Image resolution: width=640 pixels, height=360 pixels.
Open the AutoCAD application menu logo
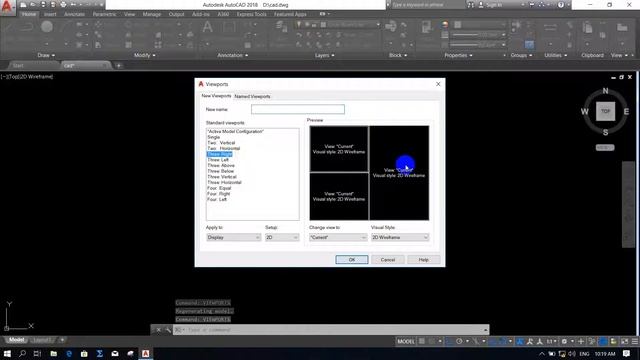[x=7, y=7]
